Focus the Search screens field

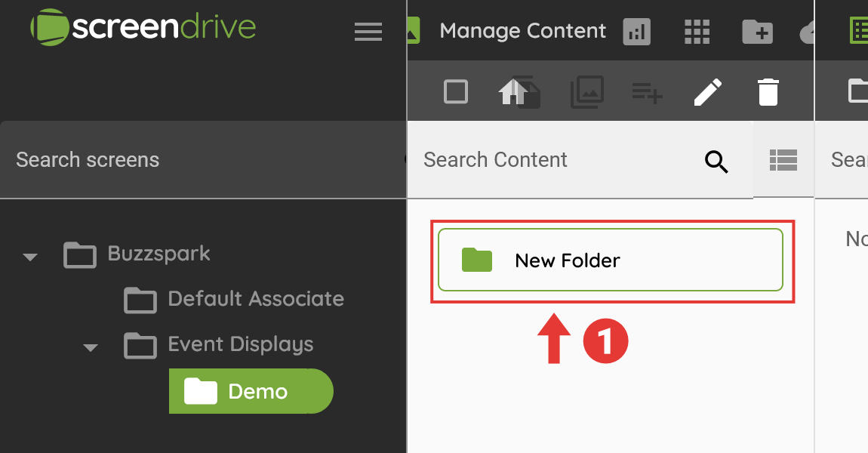[x=196, y=160]
